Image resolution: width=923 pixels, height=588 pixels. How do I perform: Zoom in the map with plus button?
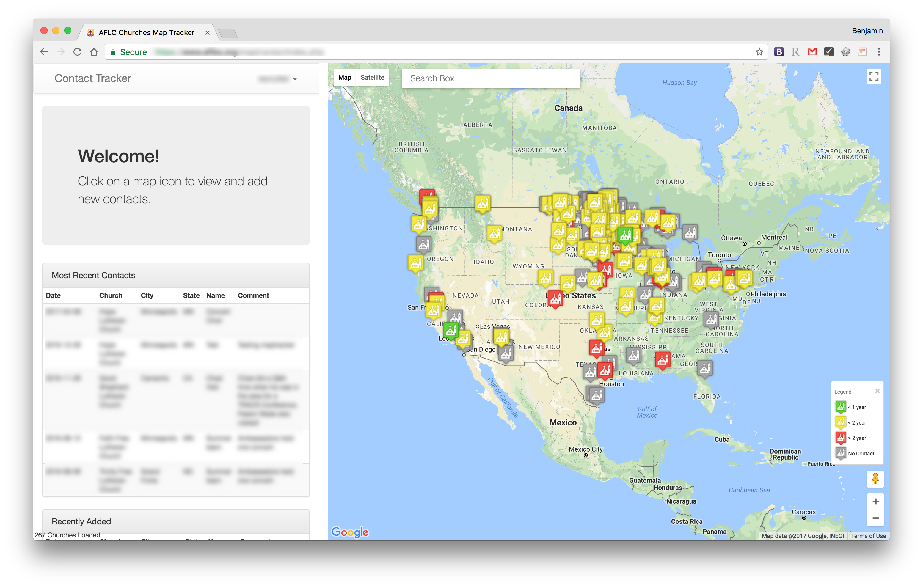(875, 501)
